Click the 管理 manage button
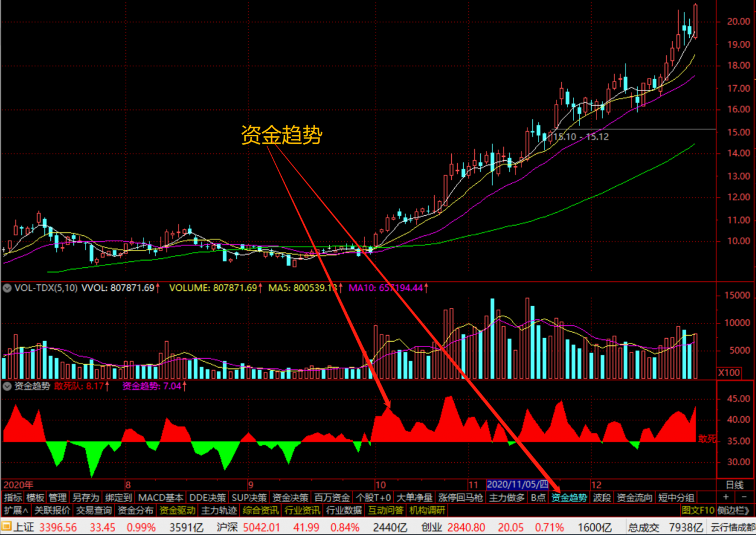 [x=57, y=498]
